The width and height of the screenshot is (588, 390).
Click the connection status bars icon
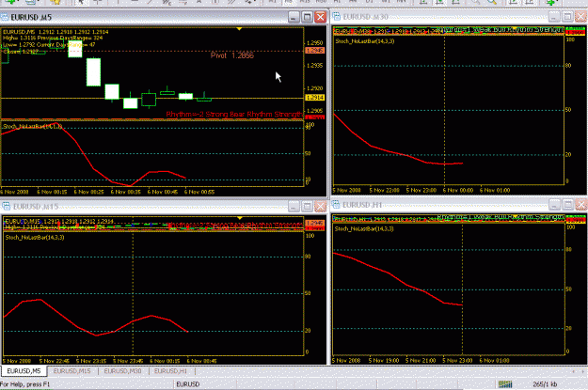tap(505, 384)
